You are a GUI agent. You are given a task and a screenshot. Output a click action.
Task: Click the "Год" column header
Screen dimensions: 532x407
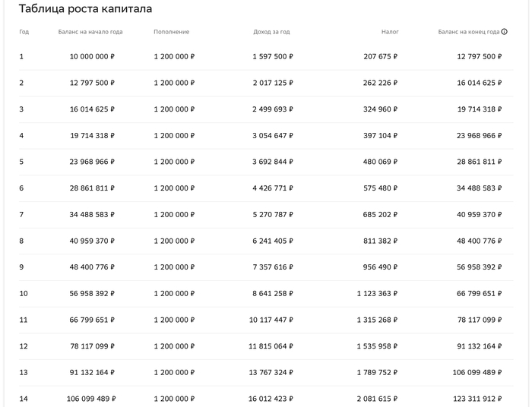[24, 32]
